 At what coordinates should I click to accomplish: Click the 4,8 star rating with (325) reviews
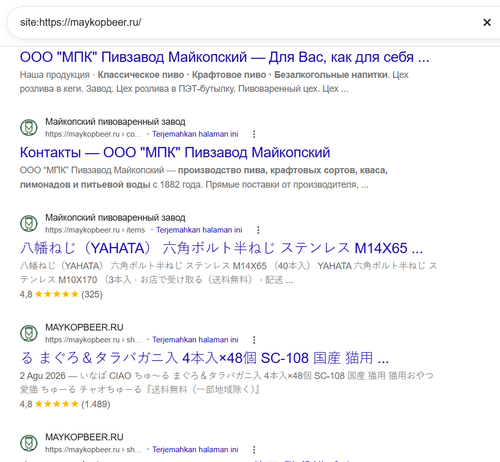coord(61,294)
